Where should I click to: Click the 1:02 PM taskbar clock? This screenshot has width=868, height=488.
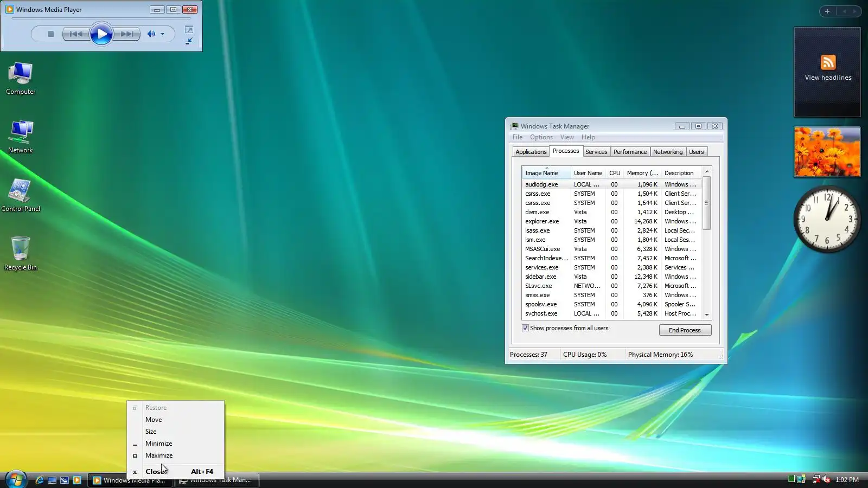[847, 480]
